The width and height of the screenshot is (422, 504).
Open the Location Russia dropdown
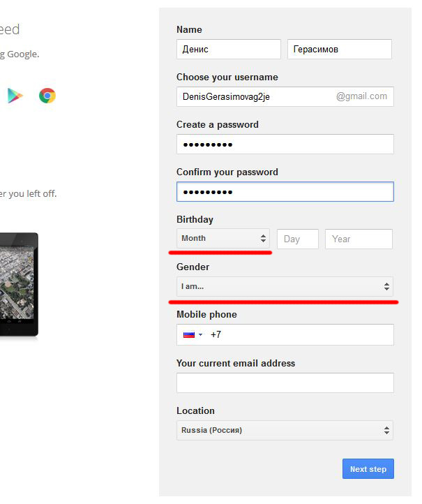coord(285,431)
